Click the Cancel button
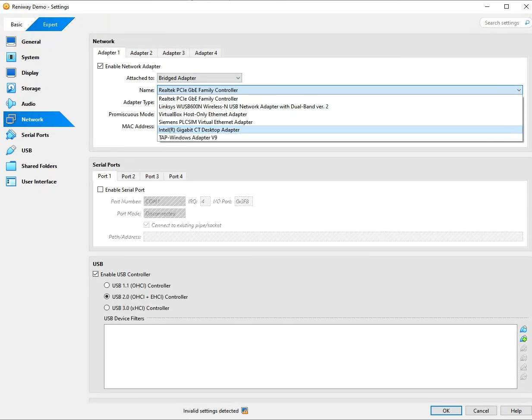The width and height of the screenshot is (532, 420). [x=481, y=411]
